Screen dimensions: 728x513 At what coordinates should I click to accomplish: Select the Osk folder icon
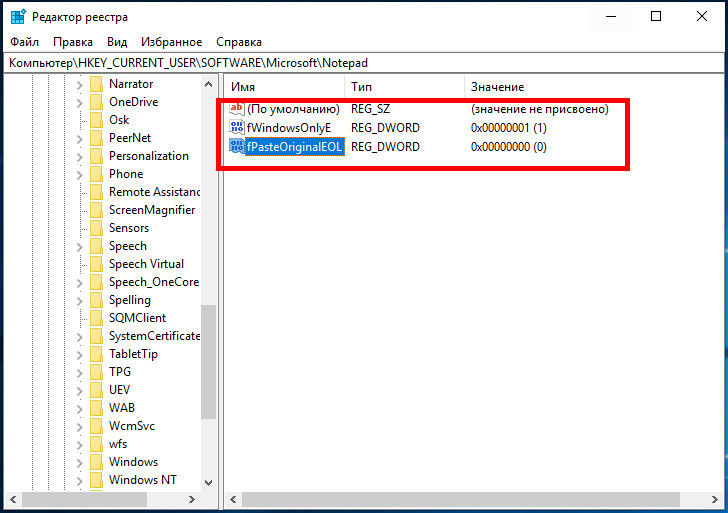[96, 120]
